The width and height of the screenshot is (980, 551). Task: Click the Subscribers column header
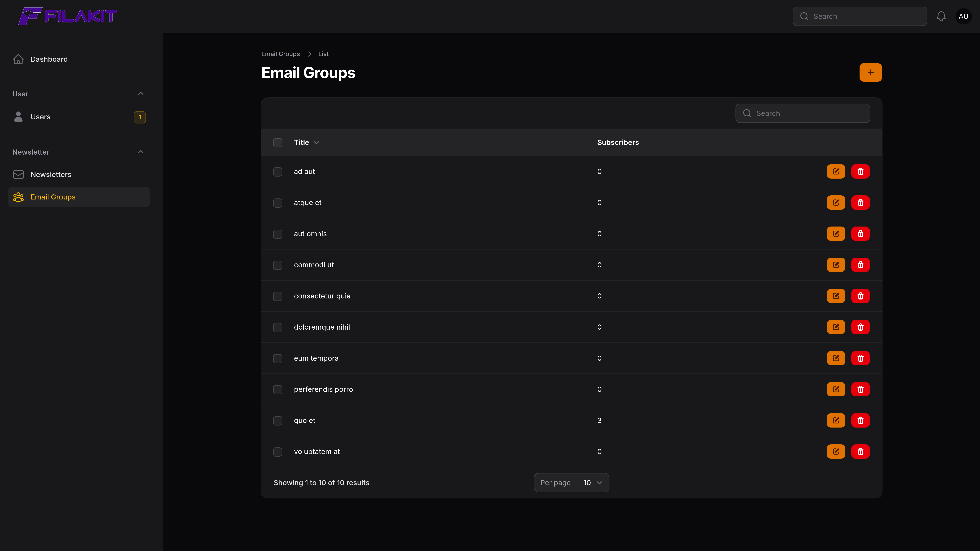(x=618, y=143)
